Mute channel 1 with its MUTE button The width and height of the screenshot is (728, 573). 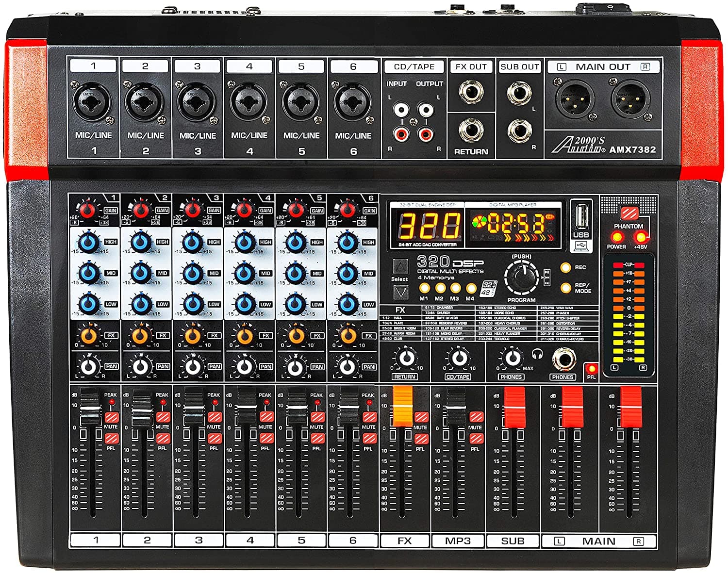click(x=112, y=418)
